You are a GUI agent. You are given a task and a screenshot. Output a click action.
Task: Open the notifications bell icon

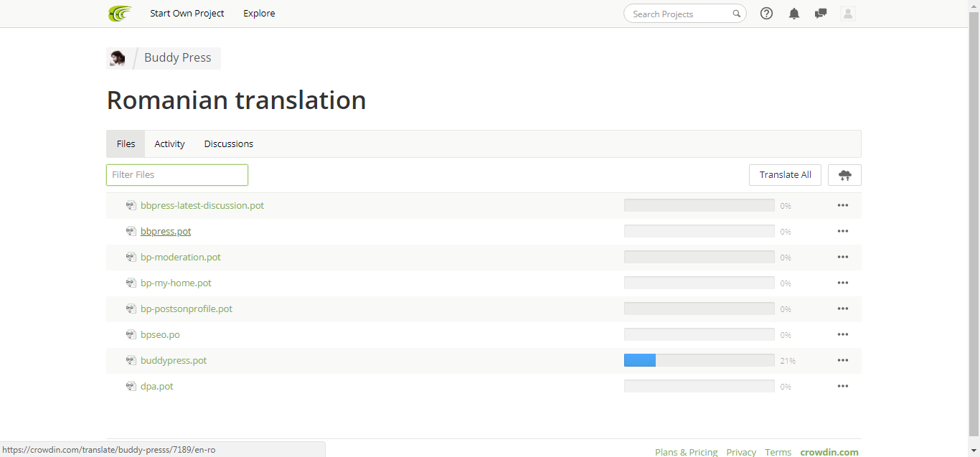click(793, 14)
